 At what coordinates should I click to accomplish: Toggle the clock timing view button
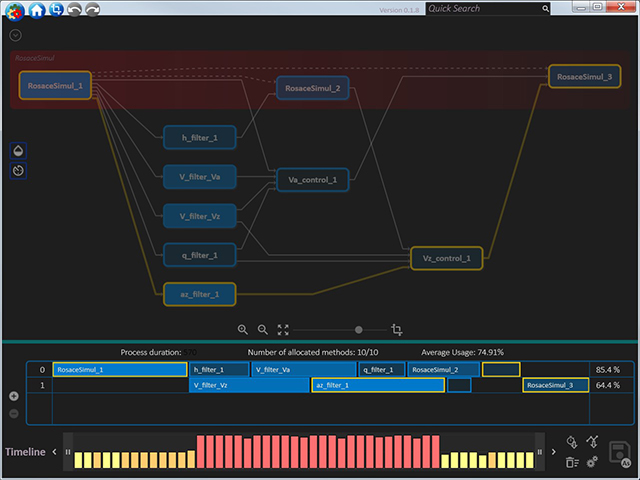coord(18,171)
